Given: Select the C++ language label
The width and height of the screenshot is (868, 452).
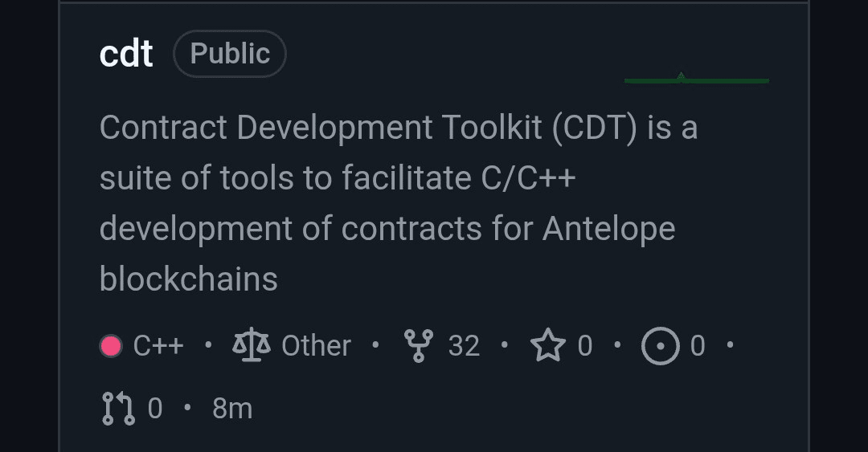Looking at the screenshot, I should point(158,346).
